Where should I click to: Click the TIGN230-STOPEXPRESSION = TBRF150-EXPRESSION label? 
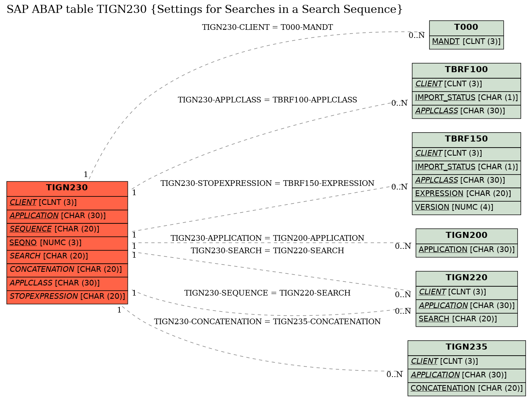267,183
